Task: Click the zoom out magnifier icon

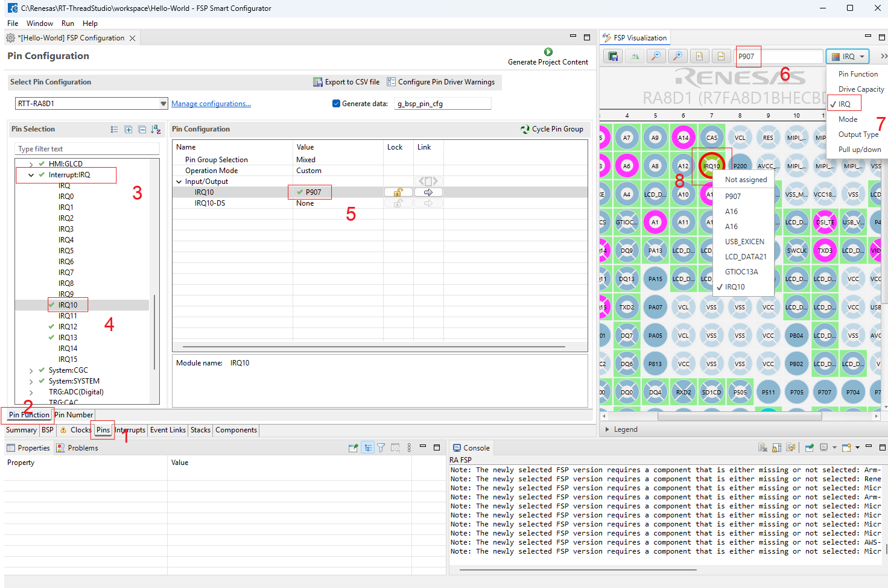Action: click(x=656, y=56)
